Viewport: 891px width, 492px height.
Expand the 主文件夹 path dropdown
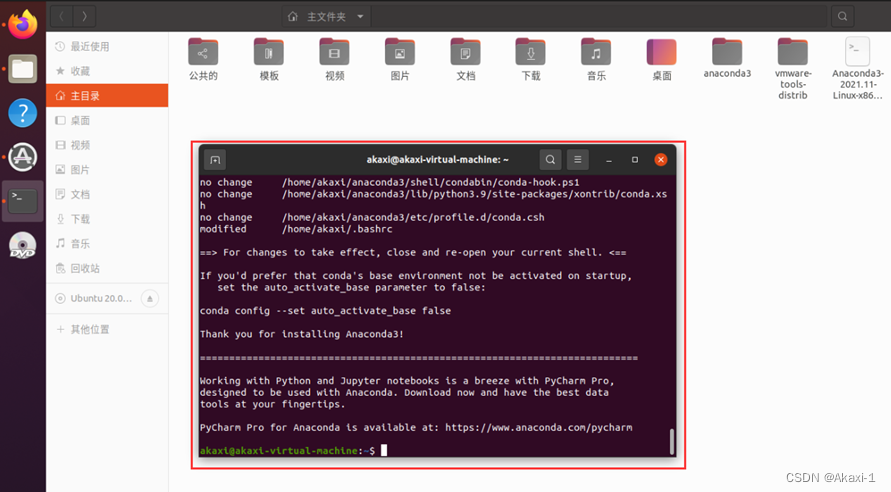point(360,16)
